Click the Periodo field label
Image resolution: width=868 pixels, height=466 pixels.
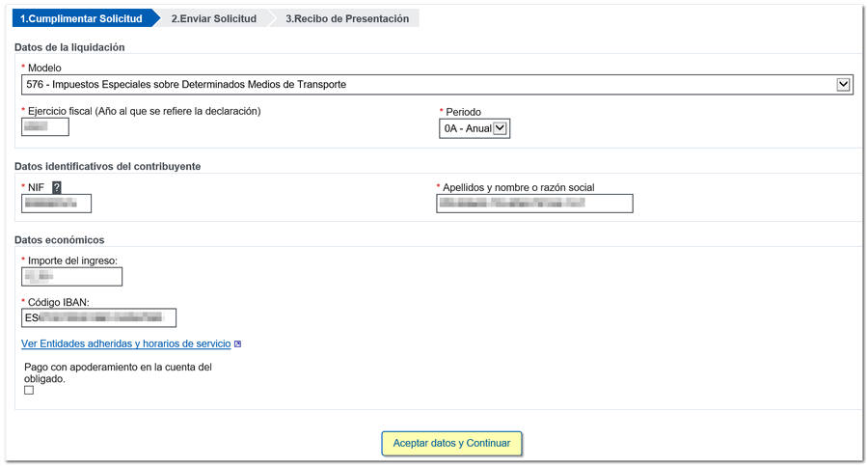click(x=463, y=112)
